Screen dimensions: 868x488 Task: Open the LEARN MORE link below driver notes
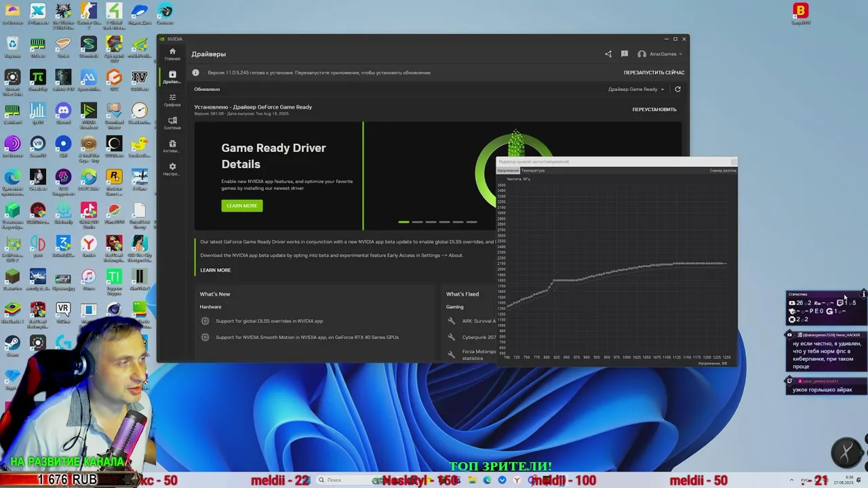[216, 270]
